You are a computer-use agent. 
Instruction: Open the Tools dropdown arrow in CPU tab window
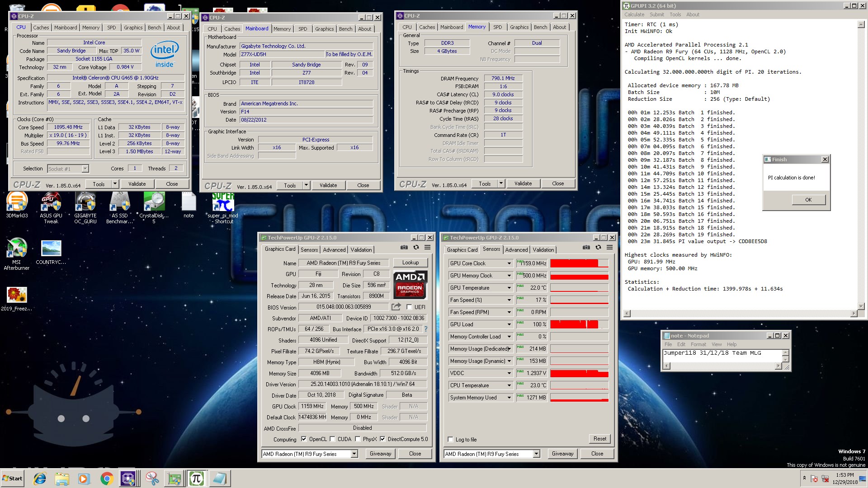click(x=115, y=184)
